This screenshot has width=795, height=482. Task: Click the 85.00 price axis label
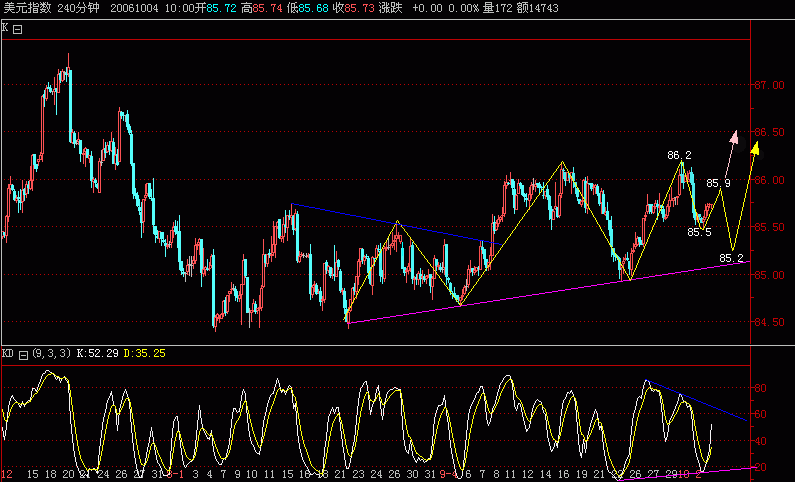(x=769, y=275)
